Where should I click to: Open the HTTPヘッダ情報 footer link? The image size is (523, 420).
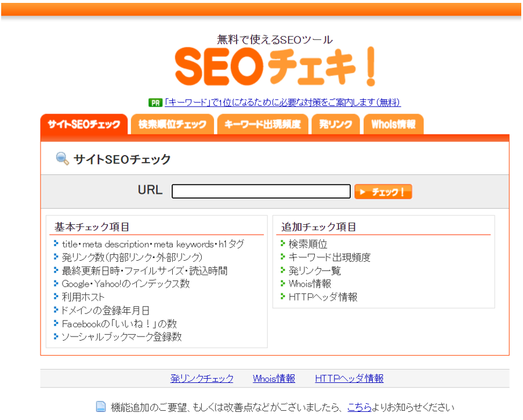[349, 378]
